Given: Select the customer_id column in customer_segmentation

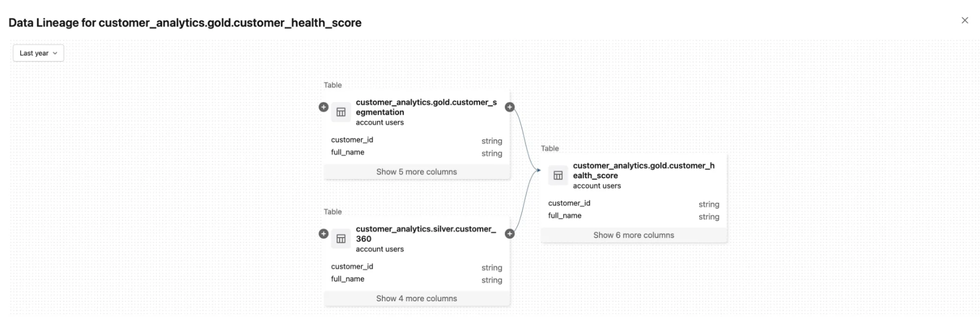Looking at the screenshot, I should (352, 140).
